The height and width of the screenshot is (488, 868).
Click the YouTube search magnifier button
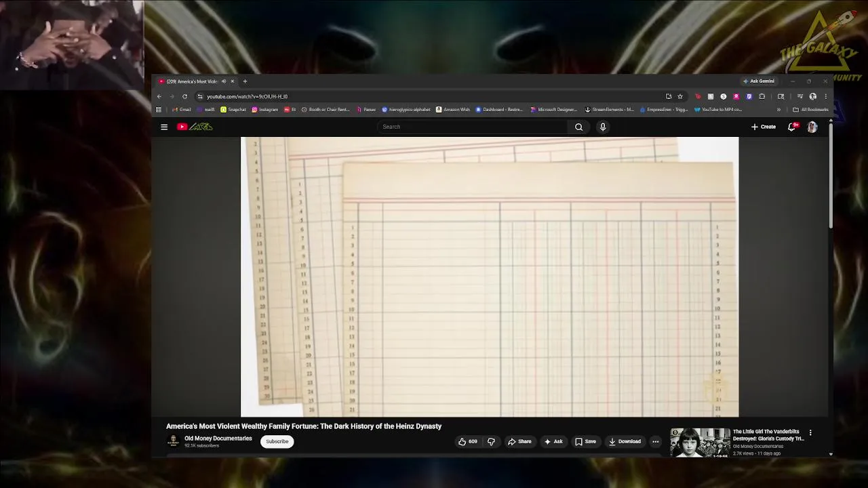[578, 127]
